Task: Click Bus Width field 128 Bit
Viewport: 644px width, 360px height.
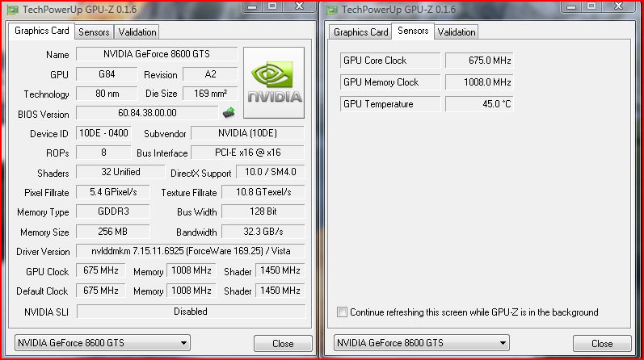Action: 263,211
